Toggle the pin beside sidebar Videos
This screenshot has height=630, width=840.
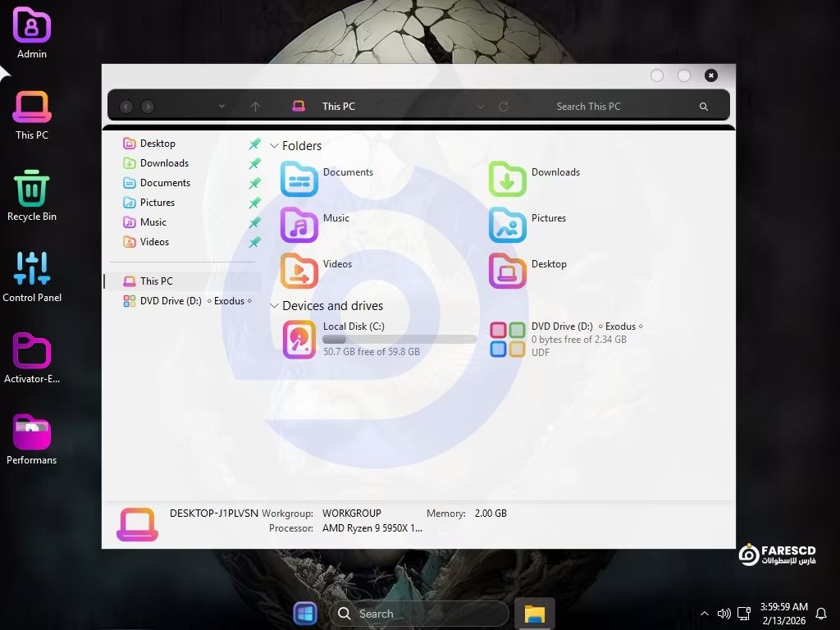point(254,242)
